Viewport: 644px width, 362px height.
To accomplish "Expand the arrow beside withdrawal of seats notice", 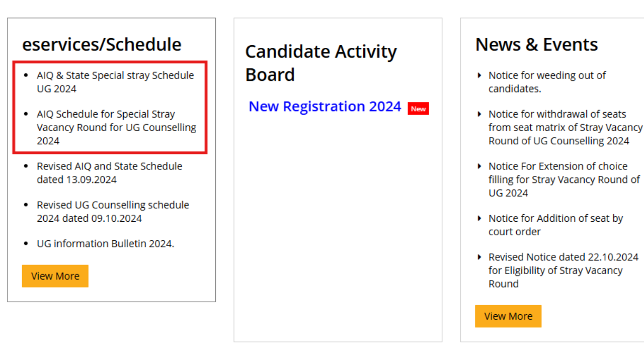I will pos(478,114).
